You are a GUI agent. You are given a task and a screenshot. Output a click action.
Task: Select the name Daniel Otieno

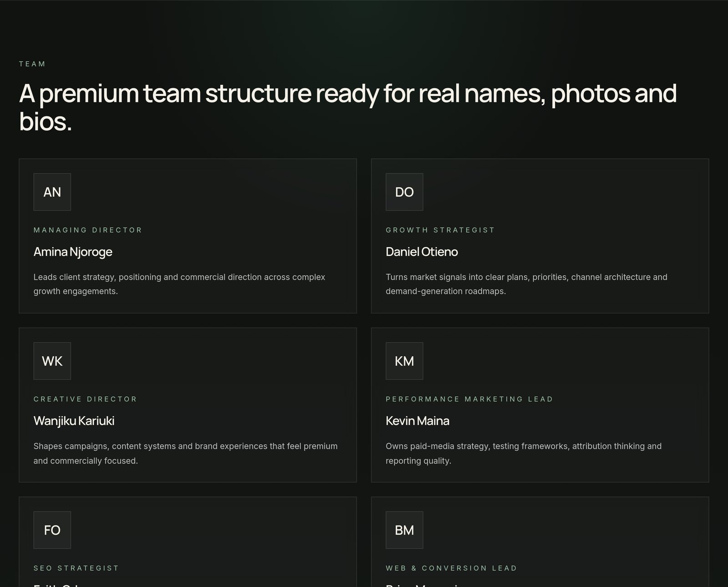(422, 252)
